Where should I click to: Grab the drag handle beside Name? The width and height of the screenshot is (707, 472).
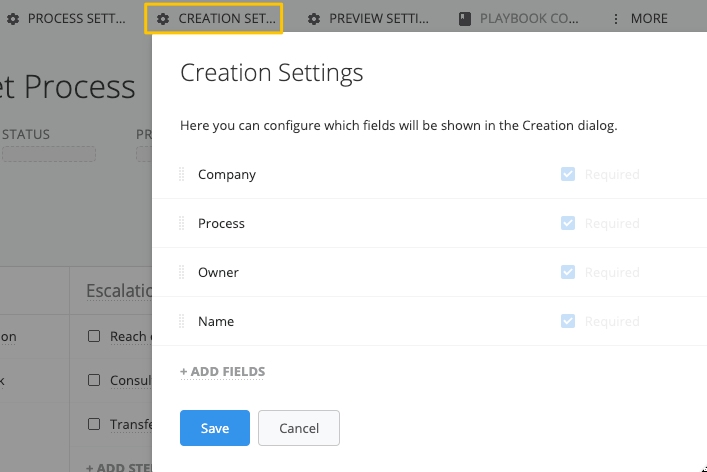pos(182,321)
